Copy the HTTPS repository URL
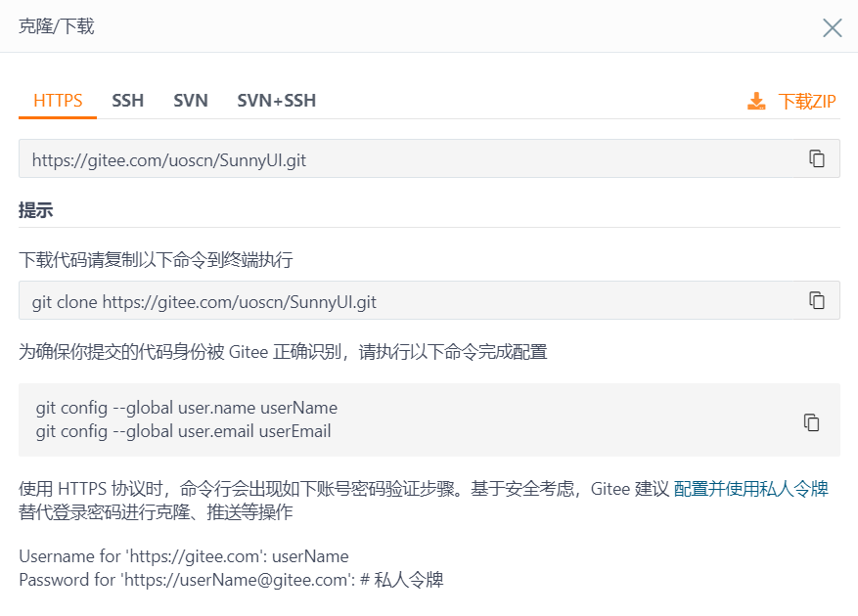 pos(816,158)
